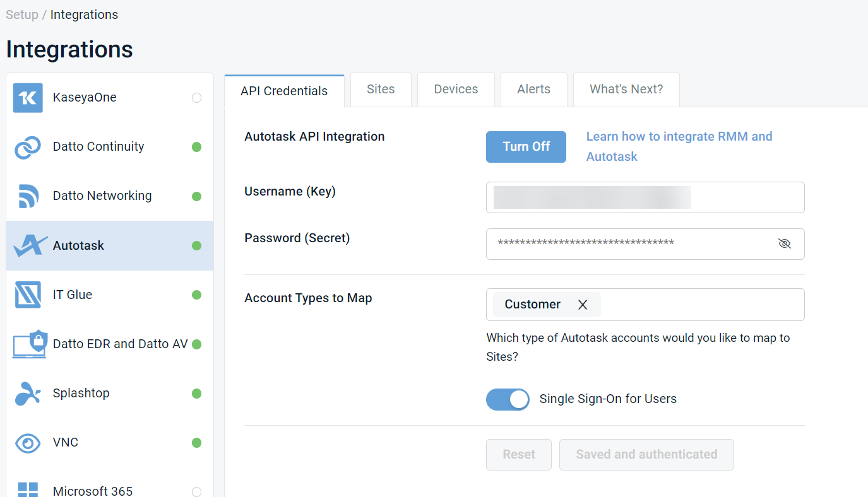This screenshot has width=868, height=497.
Task: Go to Setup in the breadcrumb
Action: pos(22,15)
